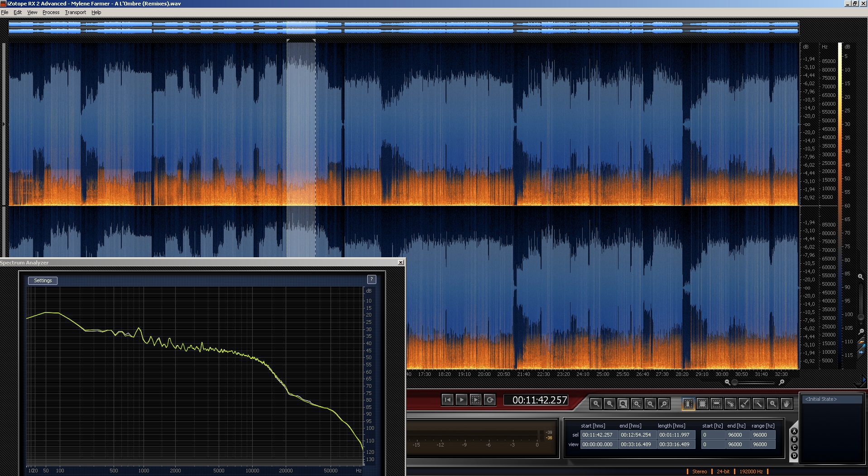The width and height of the screenshot is (868, 476).
Task: Click the vertical zoom slider handle
Action: click(x=861, y=317)
